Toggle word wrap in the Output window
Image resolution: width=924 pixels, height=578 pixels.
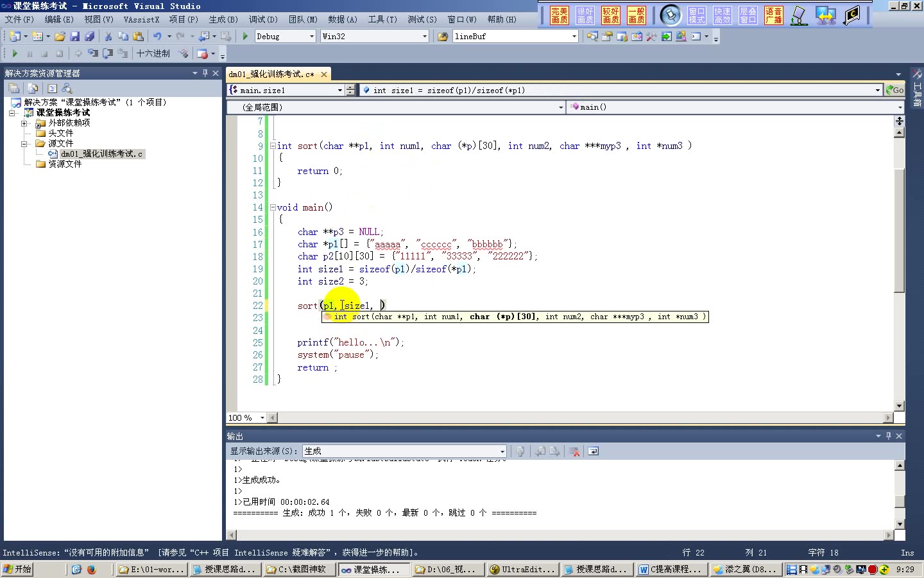click(593, 451)
